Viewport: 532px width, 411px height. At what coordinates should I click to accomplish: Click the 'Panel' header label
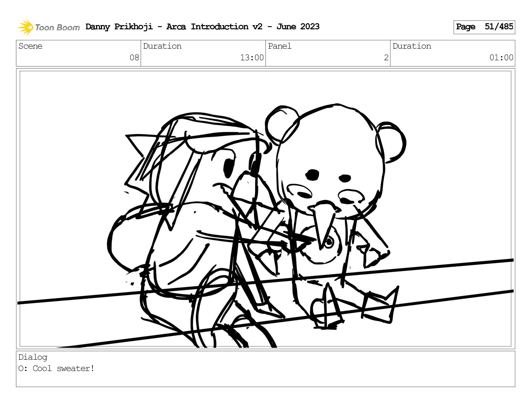pyautogui.click(x=280, y=46)
